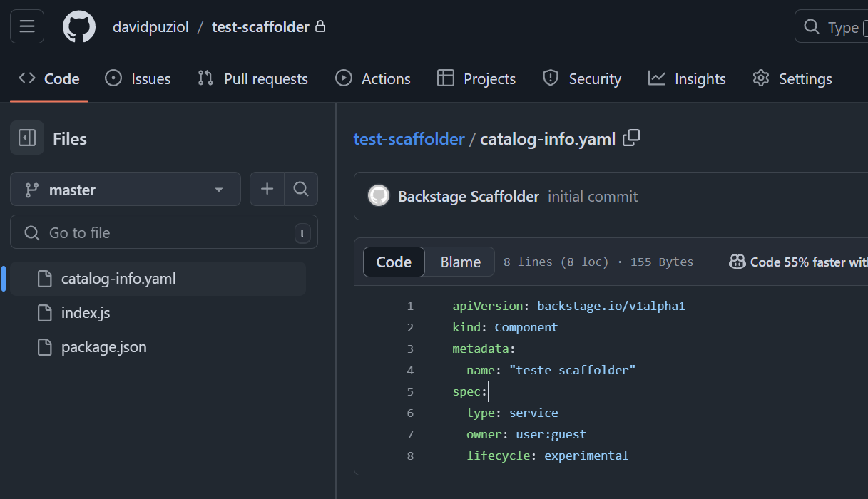The height and width of the screenshot is (499, 868).
Task: Switch to Code view toggle
Action: coord(394,262)
